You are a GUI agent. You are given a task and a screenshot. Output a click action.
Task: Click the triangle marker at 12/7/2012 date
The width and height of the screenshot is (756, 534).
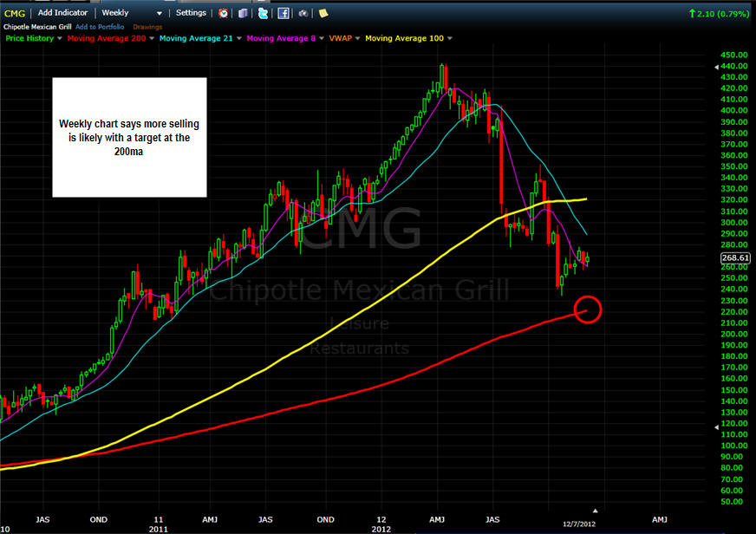(595, 511)
